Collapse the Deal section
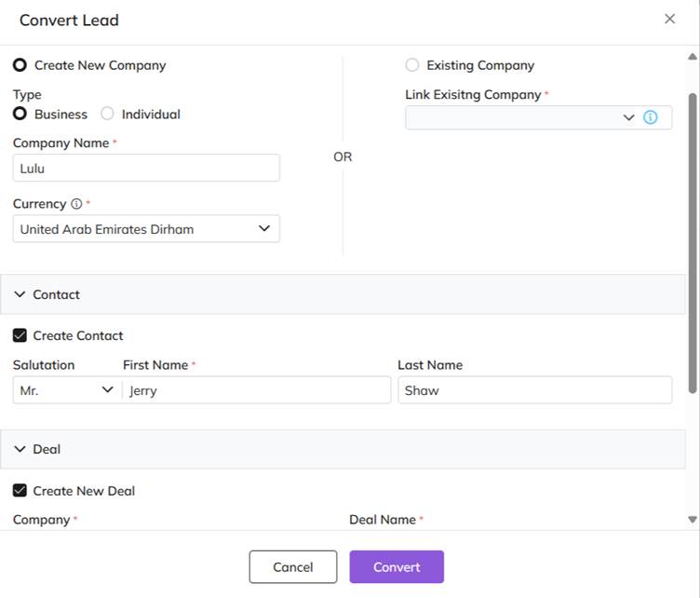The image size is (700, 598). (x=20, y=449)
